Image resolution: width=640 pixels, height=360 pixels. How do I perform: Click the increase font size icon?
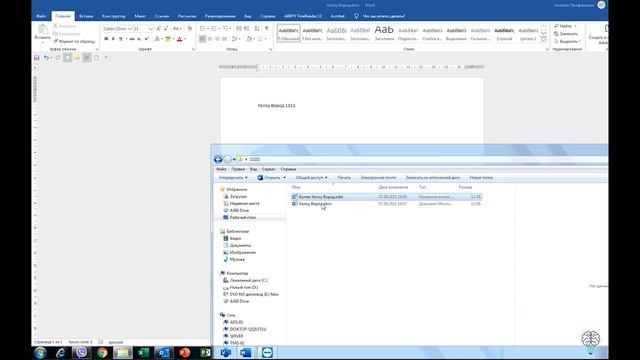[159, 29]
